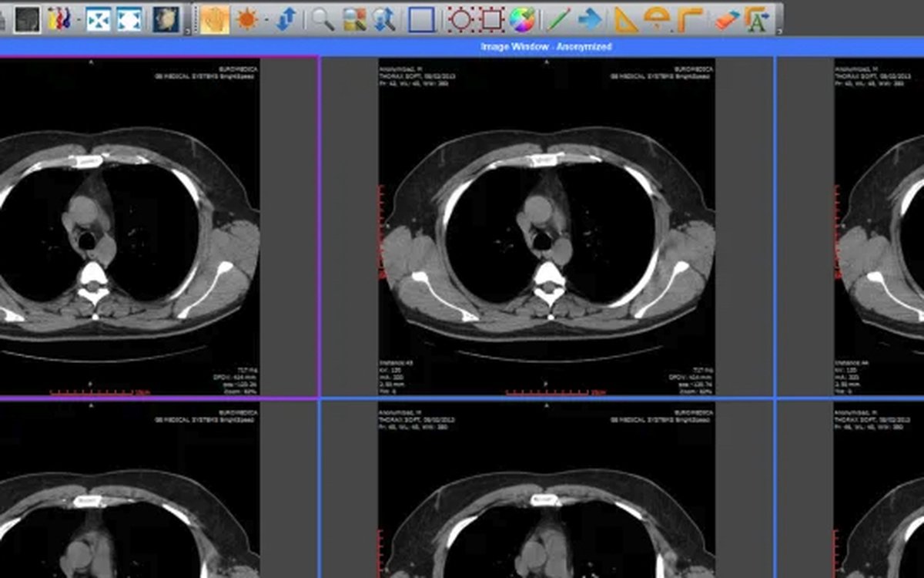924x578 pixels.
Task: Select the Cobb angle tool
Action: 657,18
